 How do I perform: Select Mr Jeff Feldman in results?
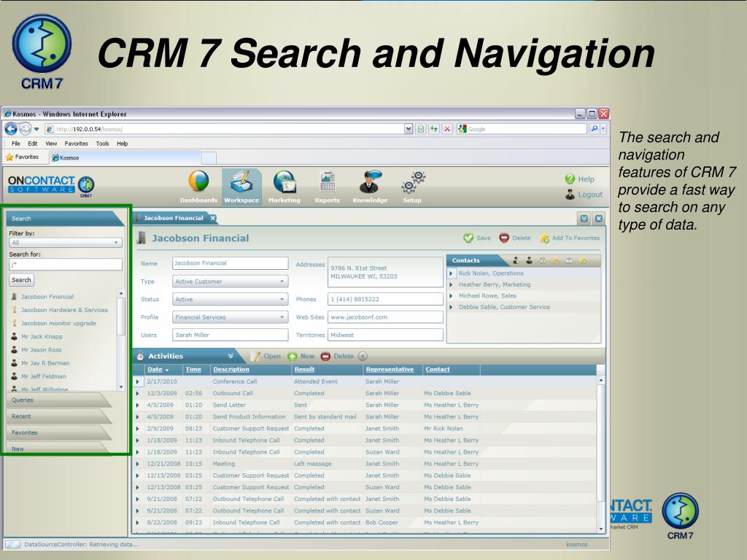coord(44,377)
